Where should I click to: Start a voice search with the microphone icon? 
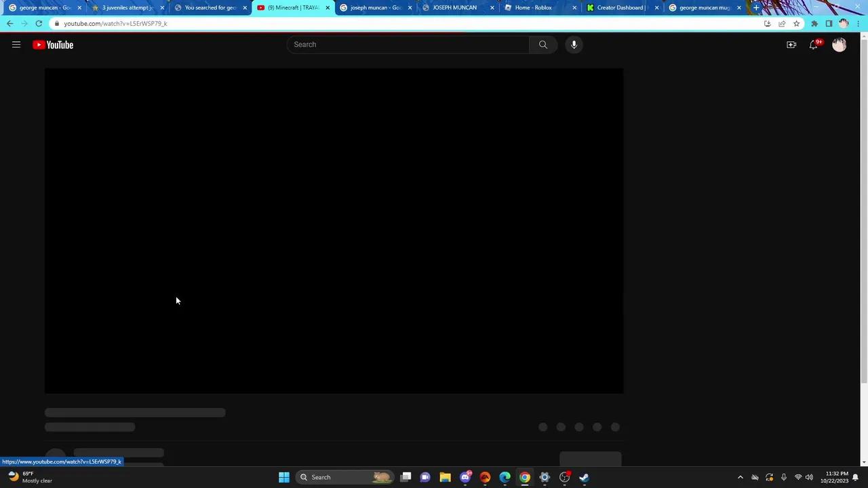[573, 44]
